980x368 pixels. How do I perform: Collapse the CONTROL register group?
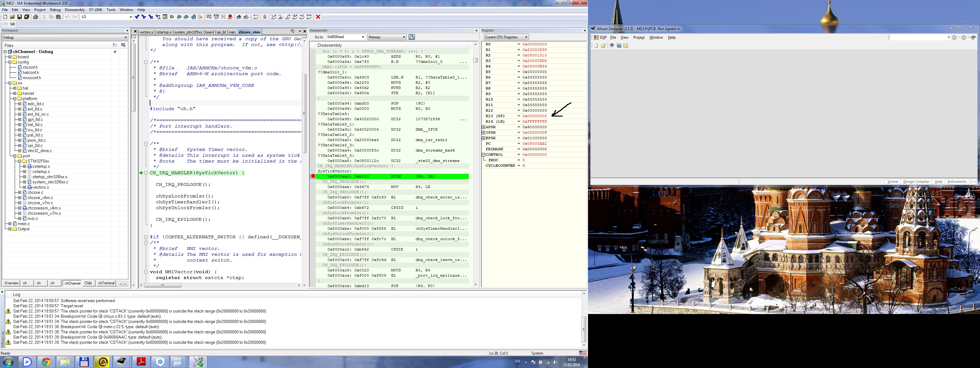coord(484,155)
